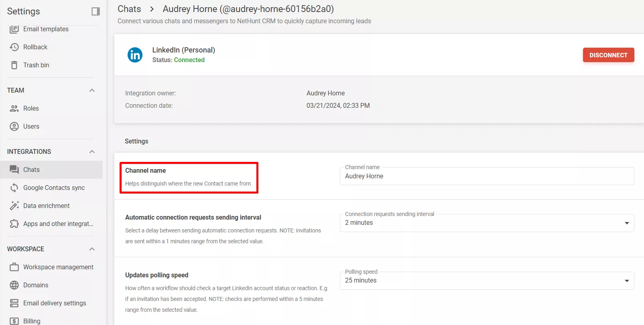Collapse the WORKSPACE section
The height and width of the screenshot is (325, 644).
(92, 249)
